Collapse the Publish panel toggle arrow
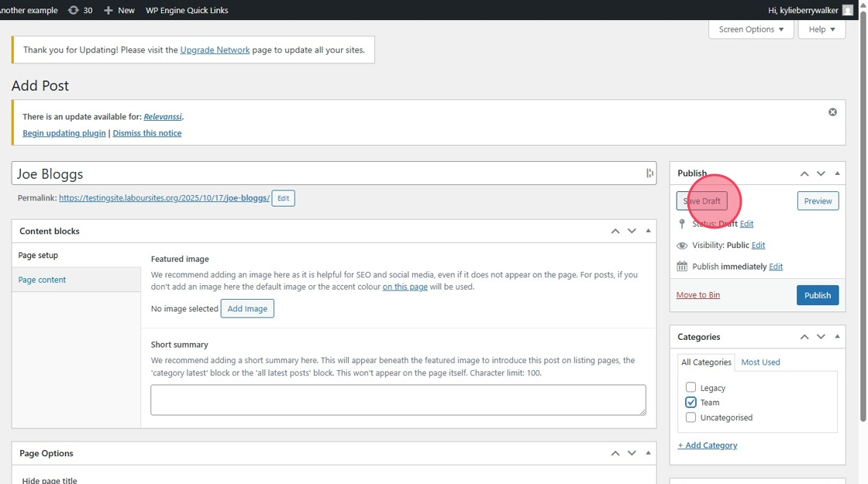Image resolution: width=868 pixels, height=484 pixels. [837, 173]
